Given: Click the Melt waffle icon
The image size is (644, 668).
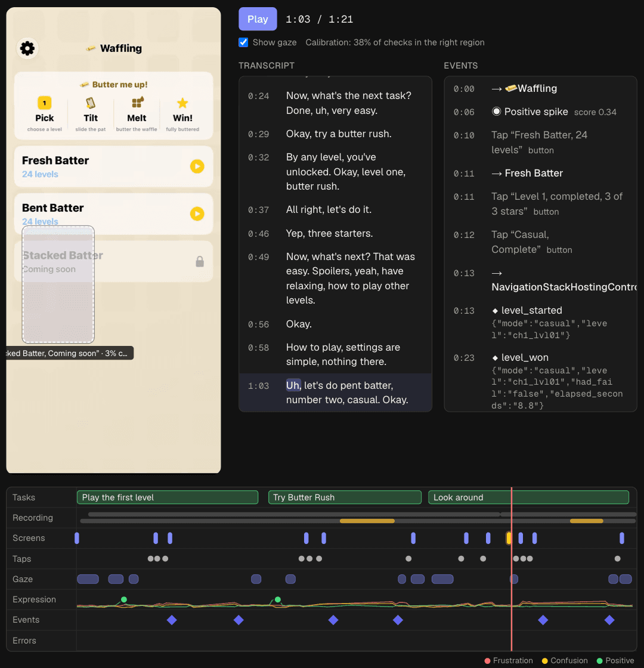Looking at the screenshot, I should (137, 103).
